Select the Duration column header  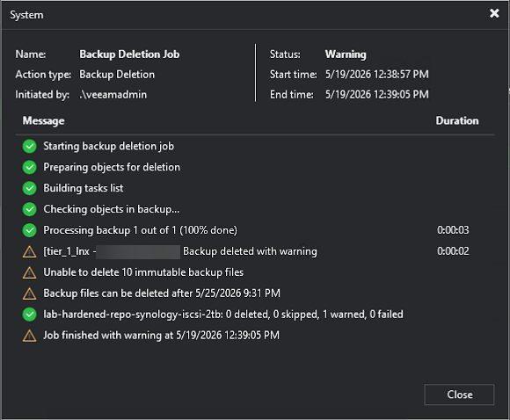click(x=457, y=120)
